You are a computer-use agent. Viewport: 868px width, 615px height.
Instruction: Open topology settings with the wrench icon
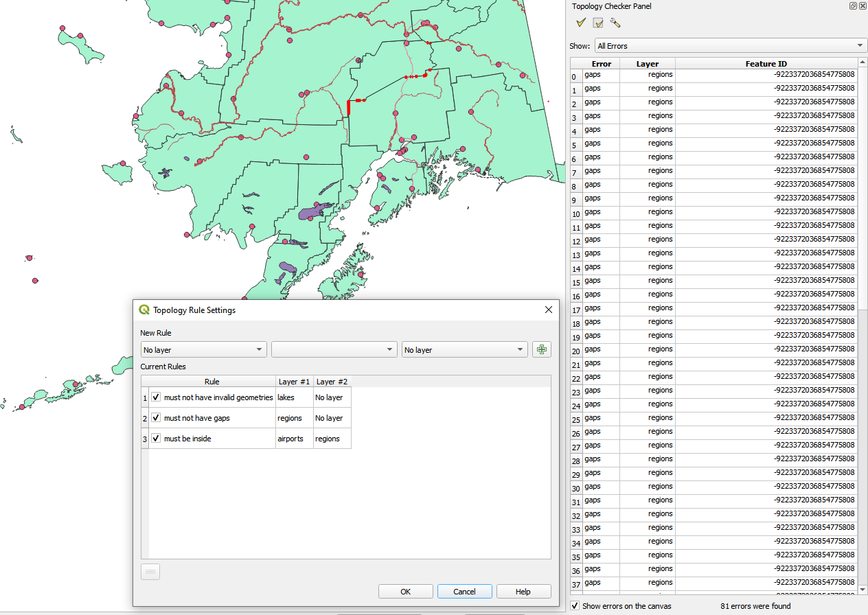[x=615, y=22]
